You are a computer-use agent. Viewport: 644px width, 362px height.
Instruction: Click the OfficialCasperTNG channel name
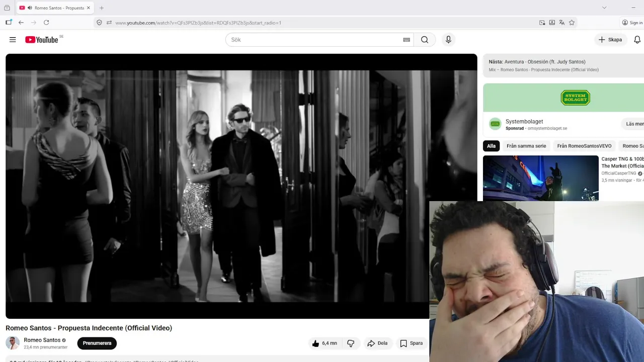click(619, 173)
